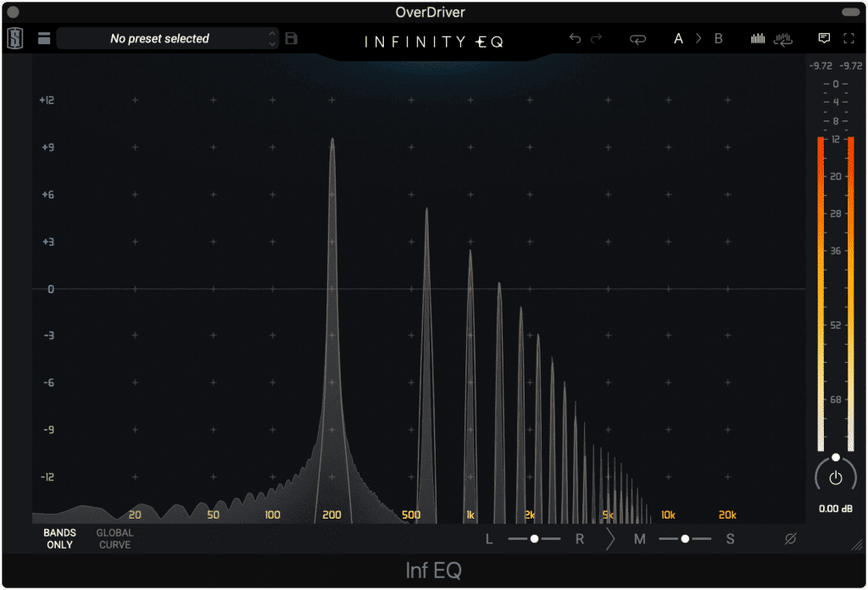Enable BANDS ONLY display mode
Image resolution: width=868 pixels, height=590 pixels.
[x=60, y=538]
